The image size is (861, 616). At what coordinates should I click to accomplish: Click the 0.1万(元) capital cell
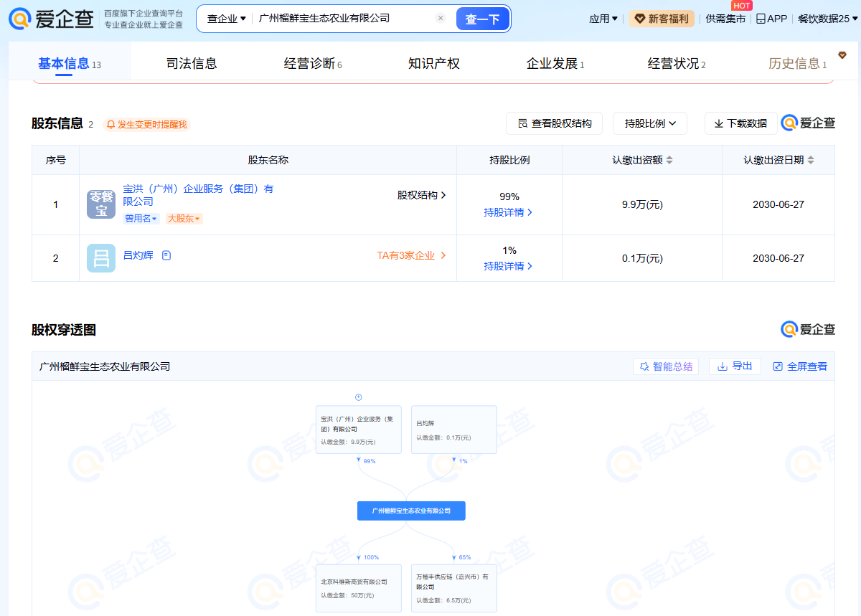coord(642,258)
